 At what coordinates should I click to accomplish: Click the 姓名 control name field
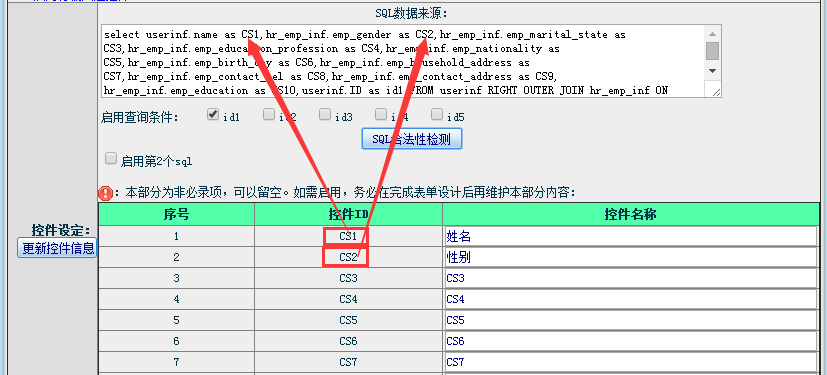(631, 236)
